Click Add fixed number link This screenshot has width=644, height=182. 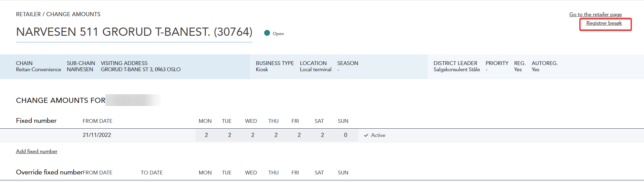[x=37, y=151]
